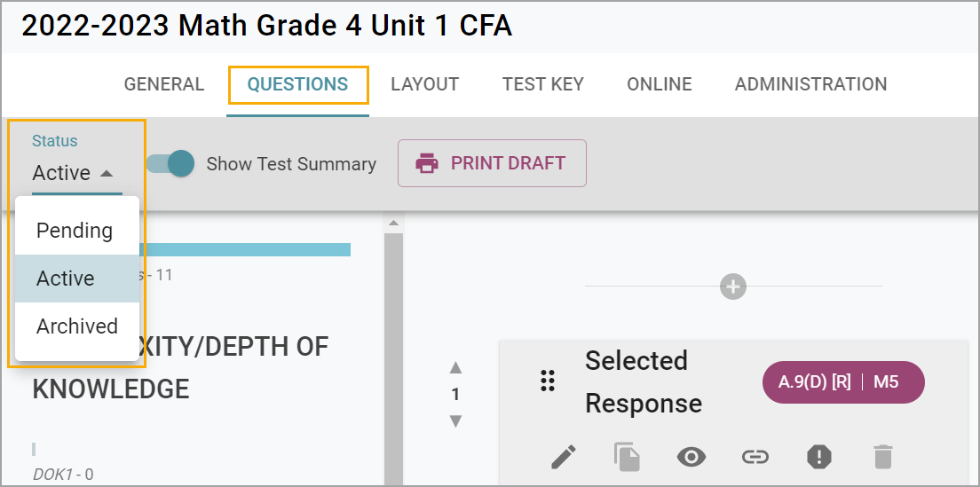This screenshot has height=487, width=980.
Task: Switch to the Layout tab
Action: click(424, 84)
